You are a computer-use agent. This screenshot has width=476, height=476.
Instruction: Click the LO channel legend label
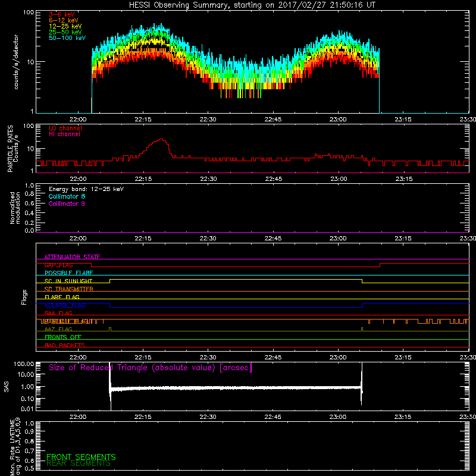pyautogui.click(x=65, y=128)
